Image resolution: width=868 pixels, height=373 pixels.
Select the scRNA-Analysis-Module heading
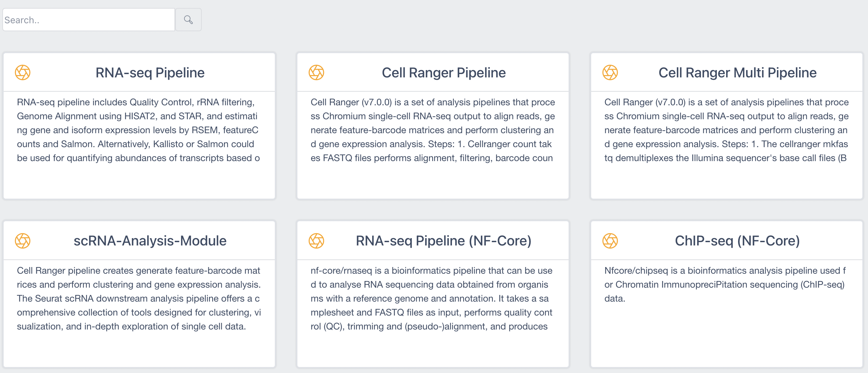(150, 241)
